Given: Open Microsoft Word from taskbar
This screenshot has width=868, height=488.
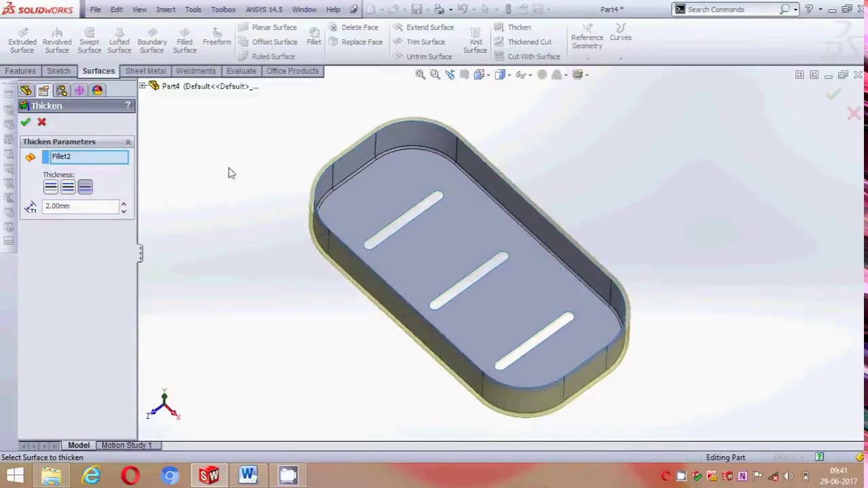Looking at the screenshot, I should pos(248,476).
